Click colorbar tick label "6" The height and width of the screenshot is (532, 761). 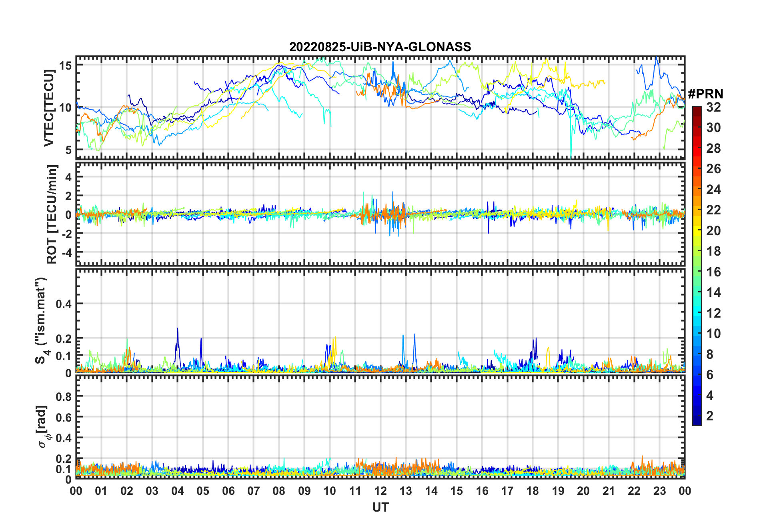click(x=710, y=374)
